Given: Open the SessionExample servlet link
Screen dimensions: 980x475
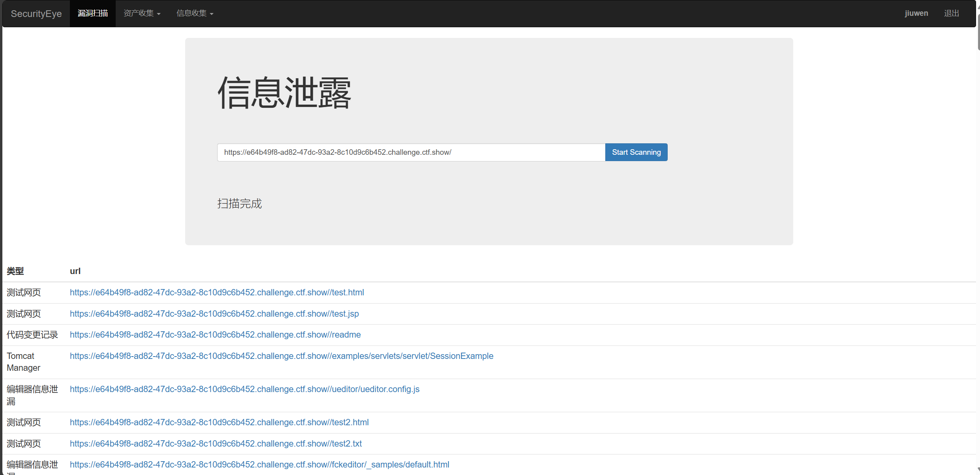Looking at the screenshot, I should (x=282, y=356).
